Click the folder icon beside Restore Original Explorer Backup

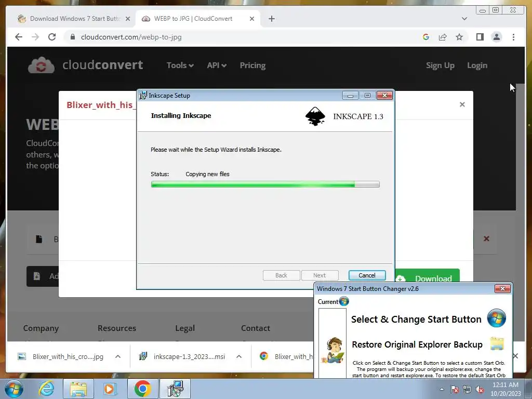497,343
